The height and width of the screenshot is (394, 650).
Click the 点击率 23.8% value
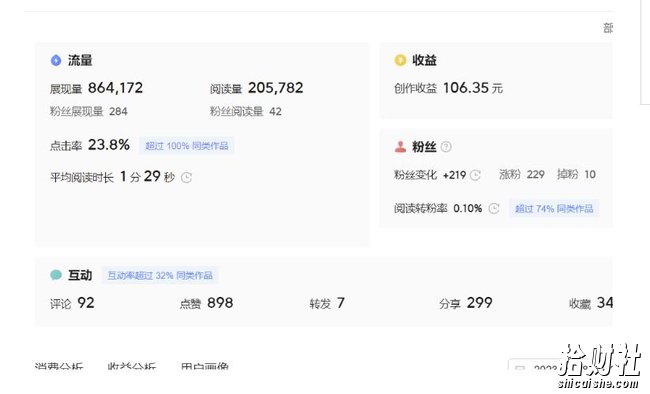109,145
